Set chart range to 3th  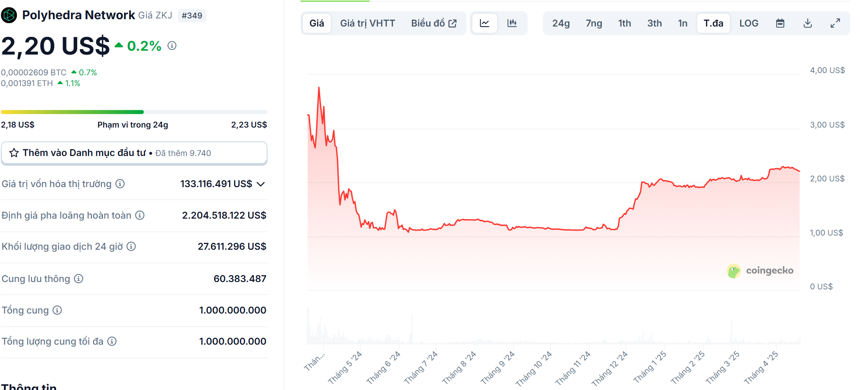point(655,23)
